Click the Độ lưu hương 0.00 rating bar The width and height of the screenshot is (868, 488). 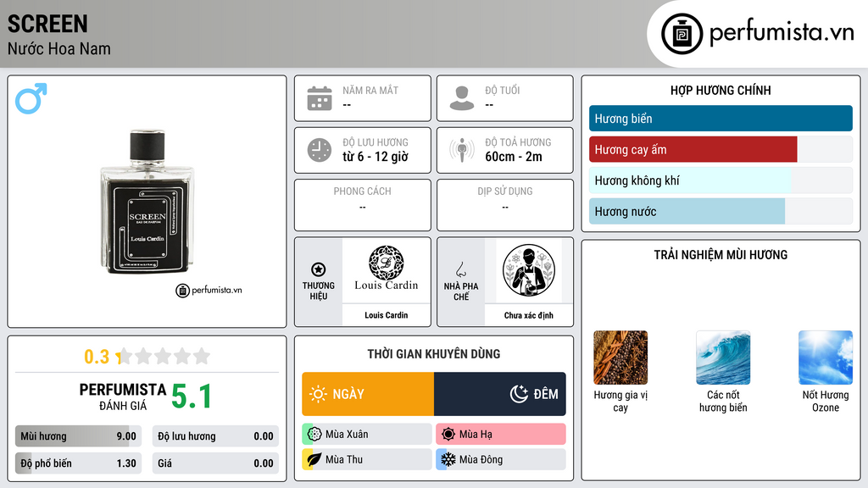[215, 436]
